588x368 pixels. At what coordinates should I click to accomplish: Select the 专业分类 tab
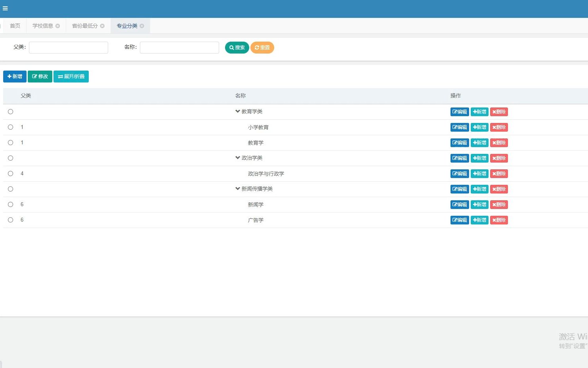[127, 26]
